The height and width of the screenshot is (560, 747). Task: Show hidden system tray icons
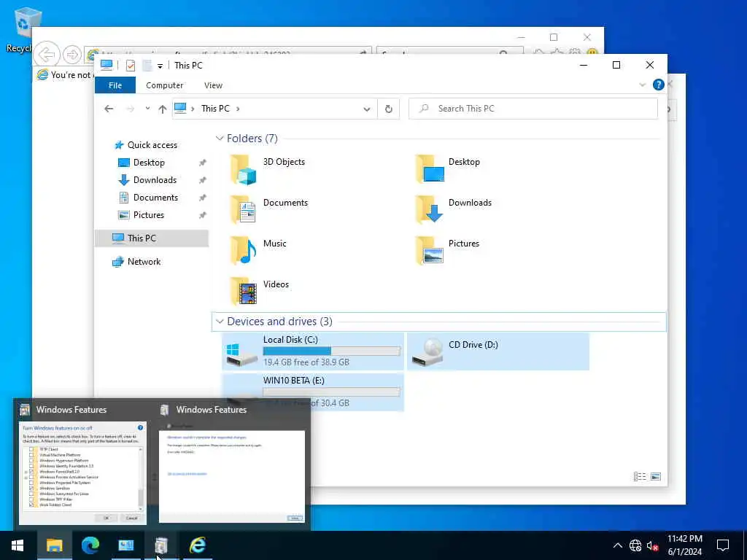[617, 545]
